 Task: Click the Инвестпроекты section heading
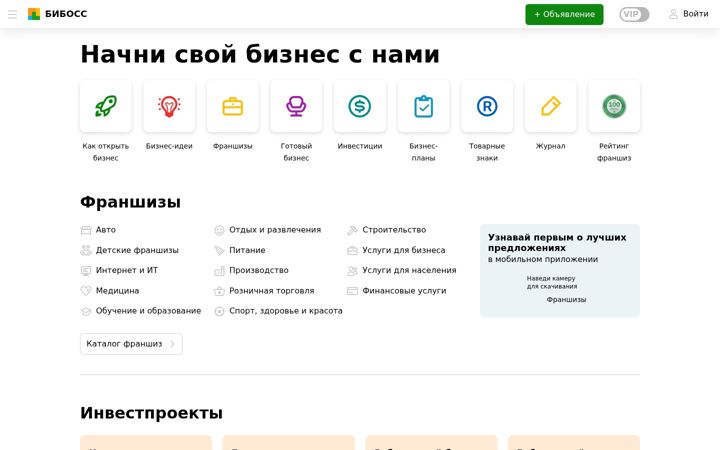coord(152,413)
